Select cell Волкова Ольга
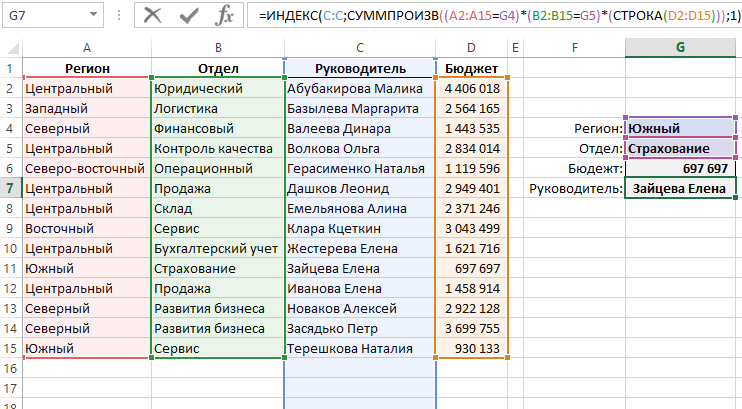 tap(360, 149)
